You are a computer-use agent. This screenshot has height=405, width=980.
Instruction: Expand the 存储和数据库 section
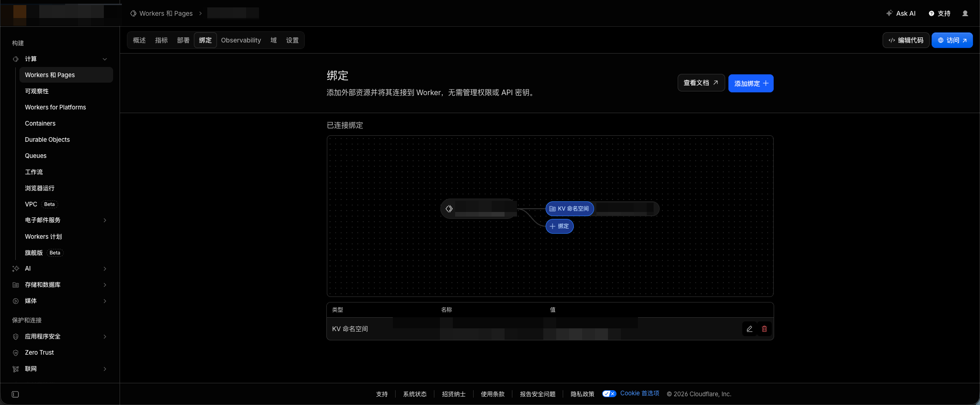click(105, 285)
